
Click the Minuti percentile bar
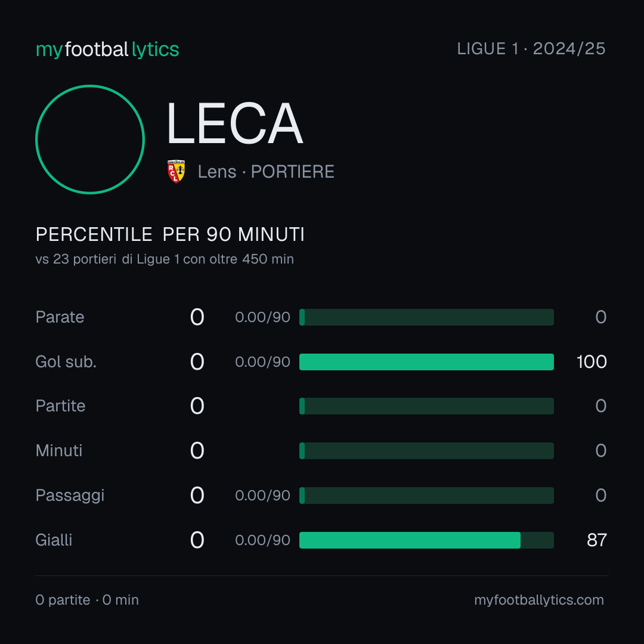pyautogui.click(x=426, y=451)
